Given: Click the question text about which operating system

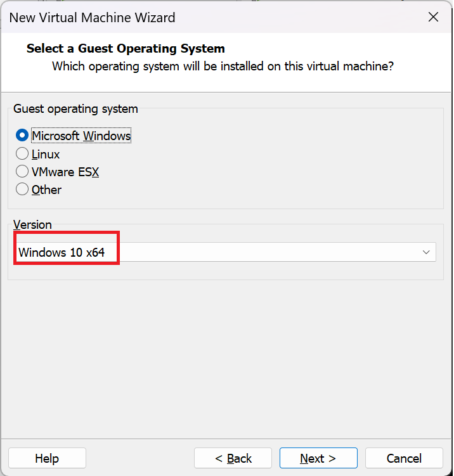Looking at the screenshot, I should (223, 66).
